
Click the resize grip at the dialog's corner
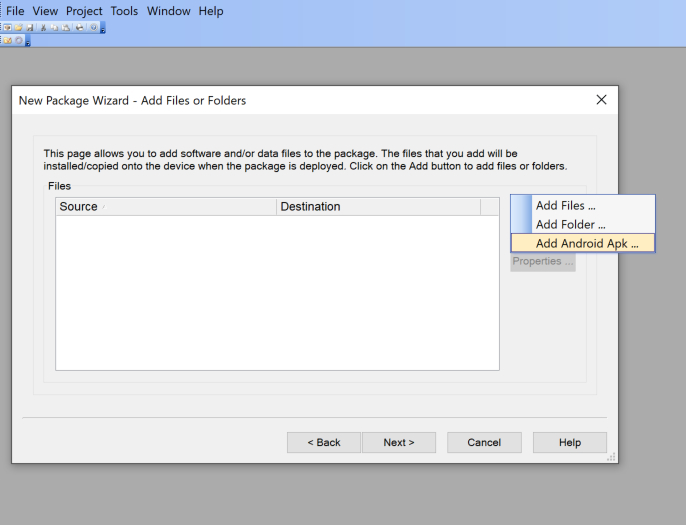611,457
